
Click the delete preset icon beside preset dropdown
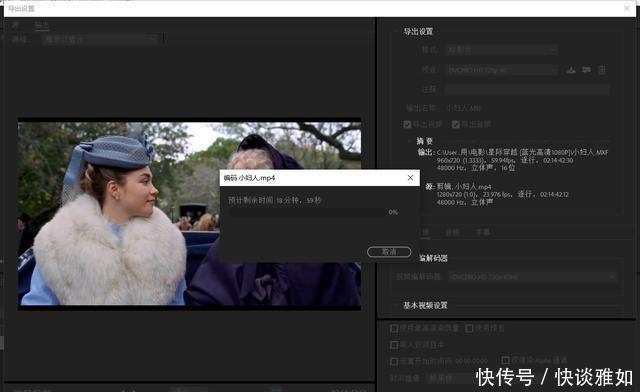point(602,70)
